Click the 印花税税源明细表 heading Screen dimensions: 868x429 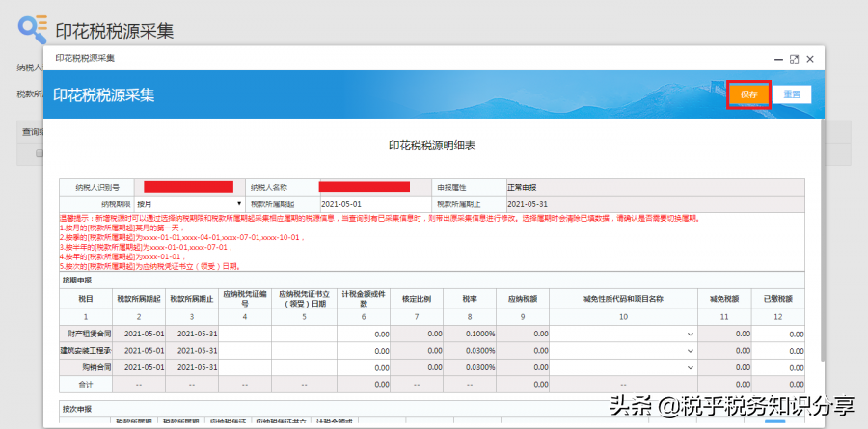point(432,146)
